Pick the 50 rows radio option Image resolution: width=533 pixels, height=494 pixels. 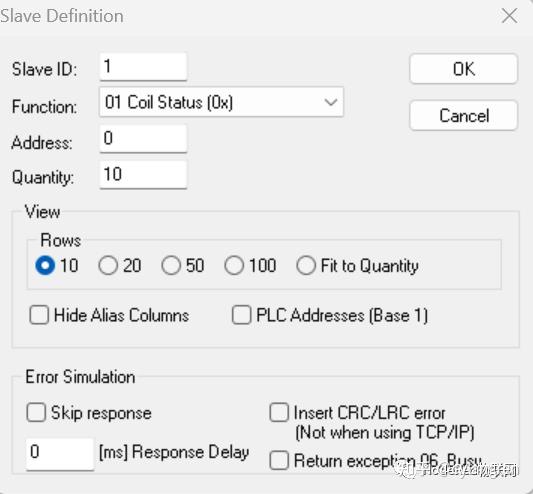(x=171, y=265)
